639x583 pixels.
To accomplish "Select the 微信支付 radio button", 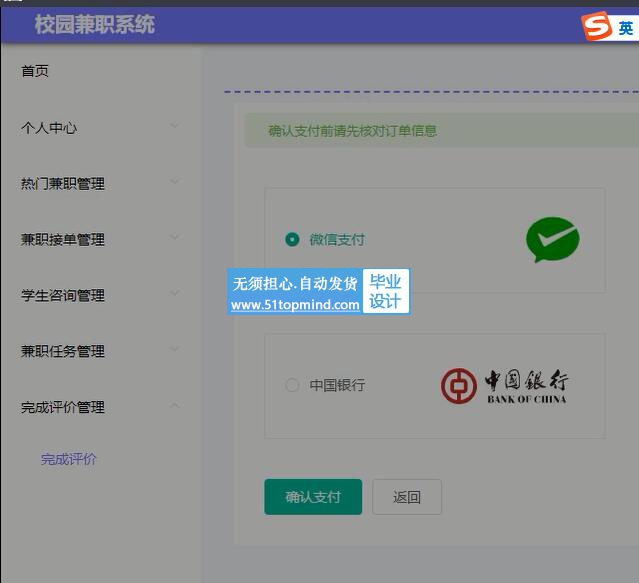I will (292, 240).
